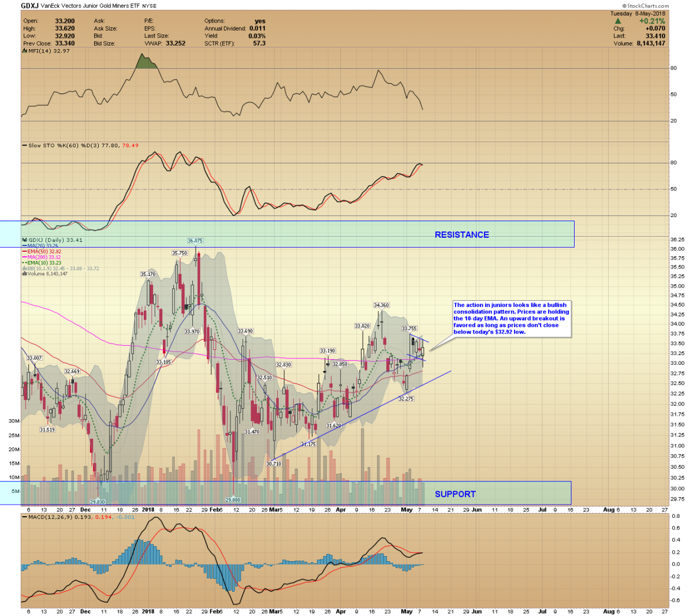Select the MA(200) magenta legend entry

(x=41, y=257)
